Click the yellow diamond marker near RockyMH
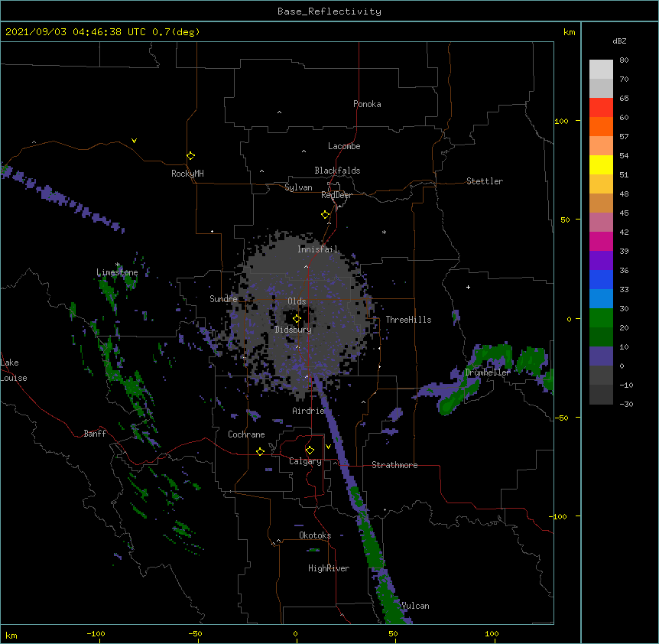Viewport: 659px width, 644px height. tap(191, 156)
